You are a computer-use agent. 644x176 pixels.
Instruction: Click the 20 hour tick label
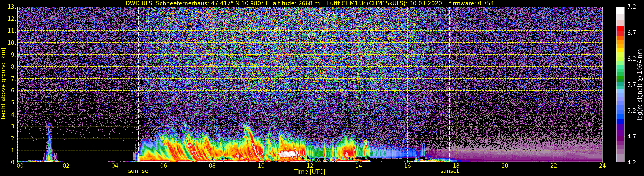tap(505, 166)
